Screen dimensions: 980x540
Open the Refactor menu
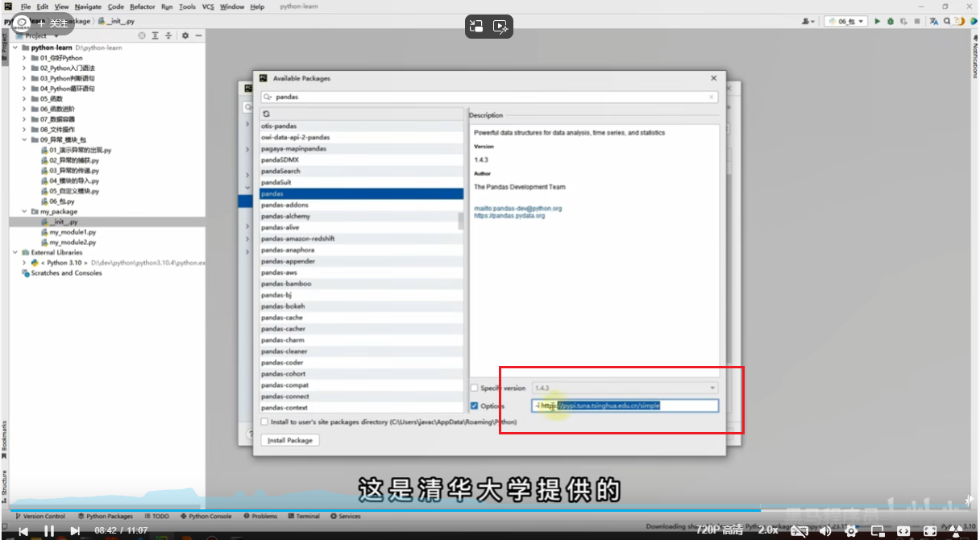pyautogui.click(x=143, y=6)
